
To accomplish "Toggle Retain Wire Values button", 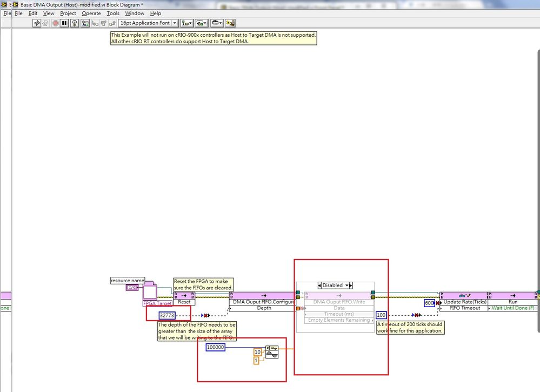I will (x=84, y=23).
